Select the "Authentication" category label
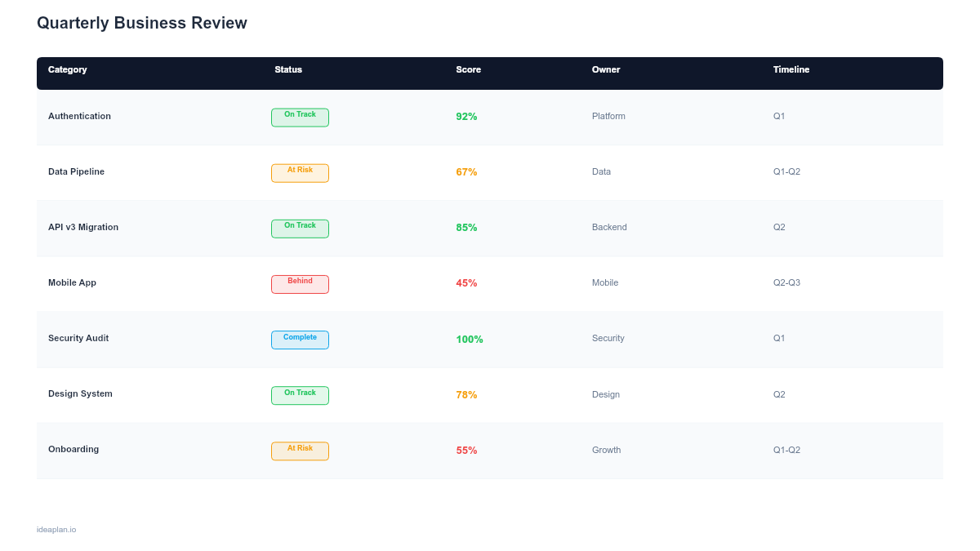The height and width of the screenshot is (551, 980). (x=79, y=116)
